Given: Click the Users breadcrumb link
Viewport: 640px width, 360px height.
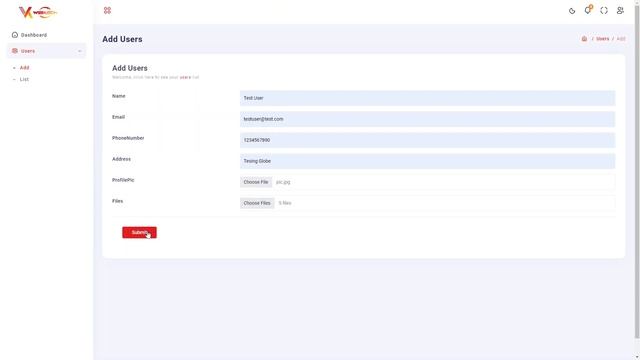Looking at the screenshot, I should point(602,39).
